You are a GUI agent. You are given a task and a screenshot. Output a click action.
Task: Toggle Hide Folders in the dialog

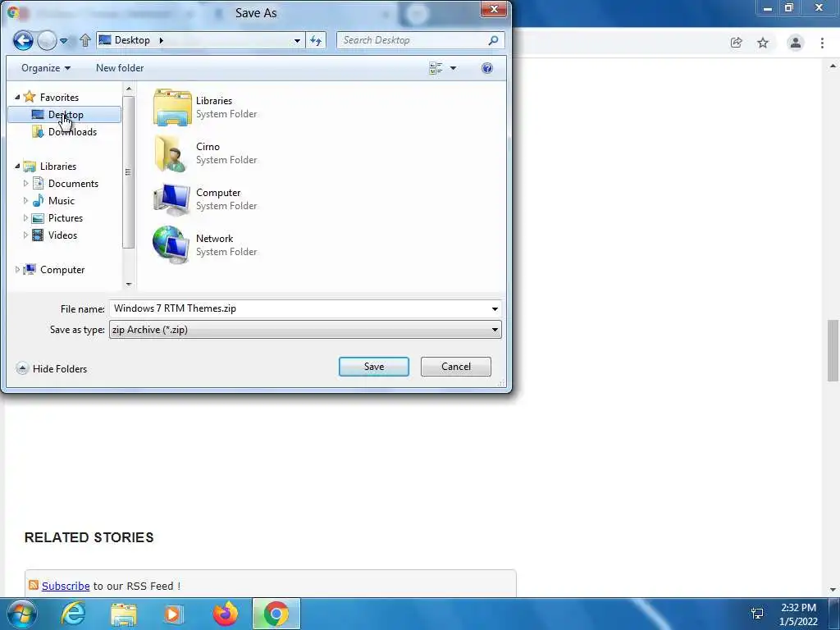click(52, 368)
